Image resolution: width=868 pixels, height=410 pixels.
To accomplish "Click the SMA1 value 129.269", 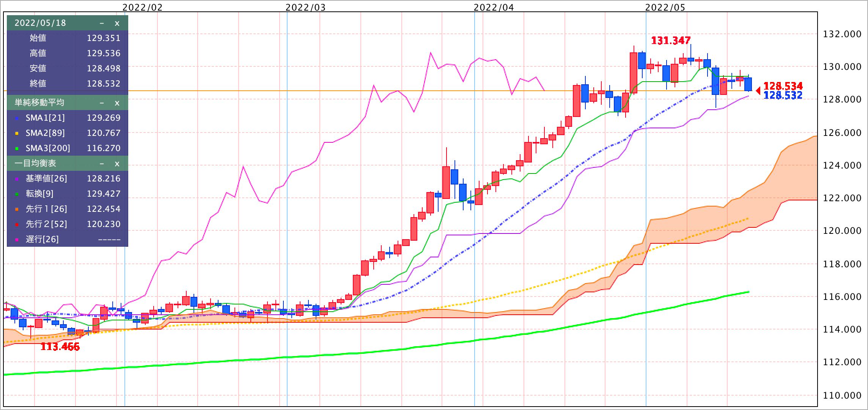I will click(104, 118).
